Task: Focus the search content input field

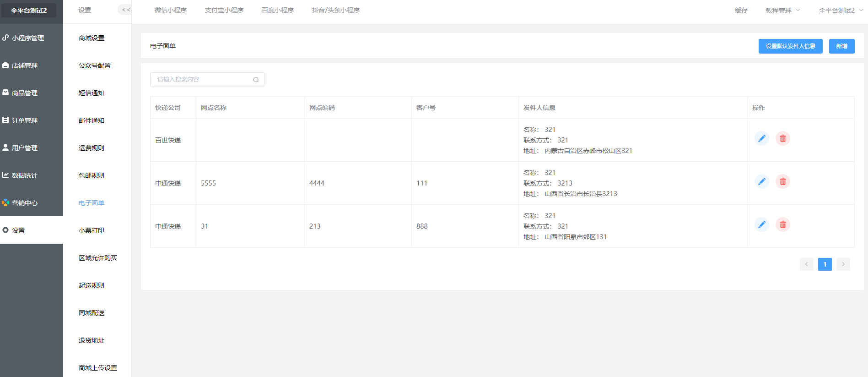Action: point(201,80)
